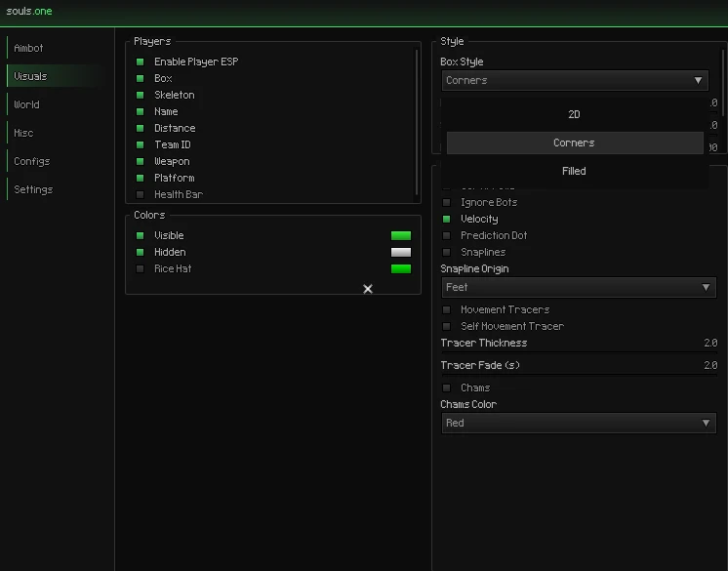Enable the Rice Hat checkbox

click(x=140, y=268)
